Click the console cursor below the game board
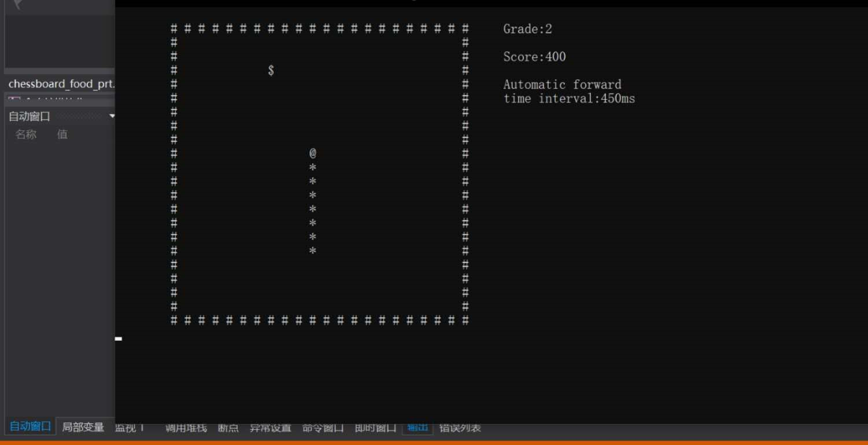868x445 pixels. coord(119,339)
